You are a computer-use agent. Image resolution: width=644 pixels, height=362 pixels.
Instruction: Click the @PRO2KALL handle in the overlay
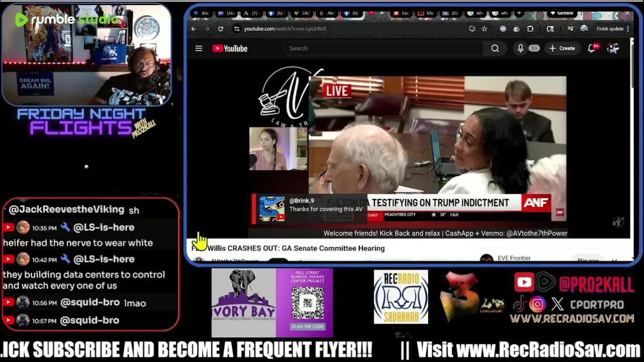pos(596,285)
